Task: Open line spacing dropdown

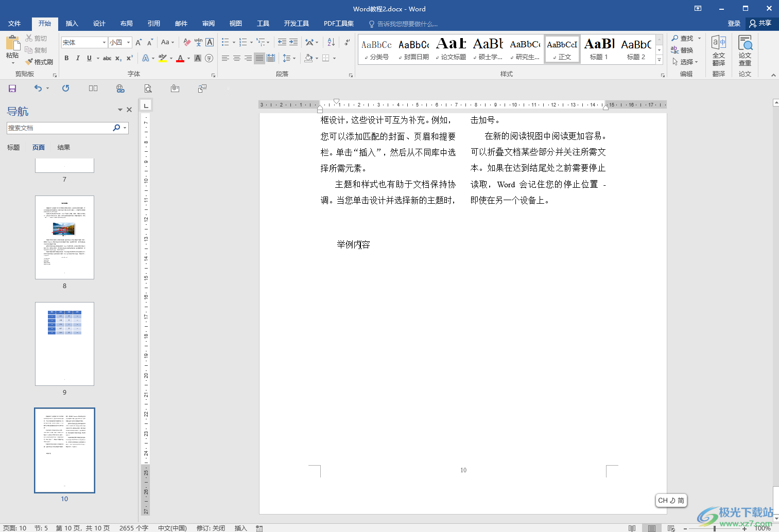Action: click(x=289, y=58)
